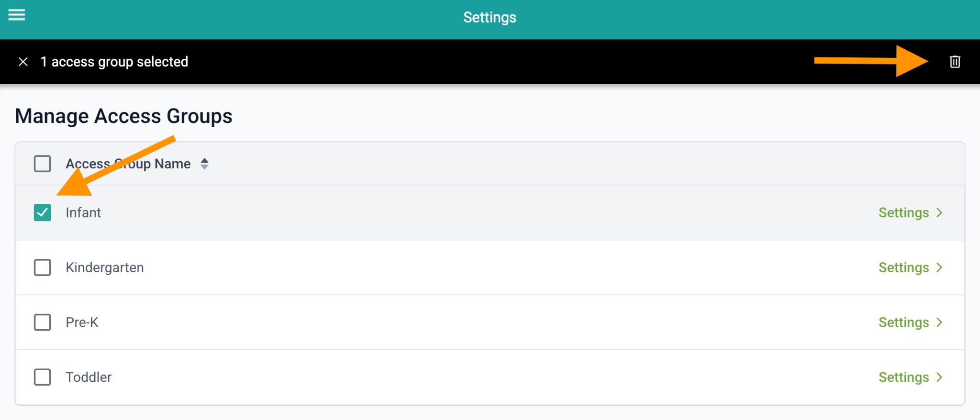Clear selection with the X icon
This screenshot has height=420, width=980.
click(23, 62)
